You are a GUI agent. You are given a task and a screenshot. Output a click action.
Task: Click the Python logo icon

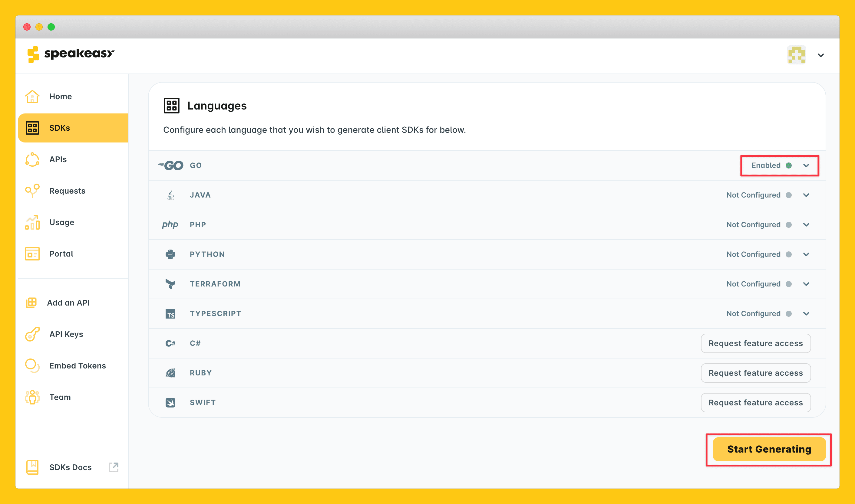170,254
